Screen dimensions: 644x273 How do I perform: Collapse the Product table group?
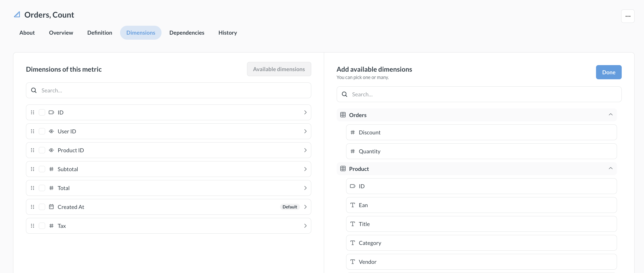coord(610,169)
